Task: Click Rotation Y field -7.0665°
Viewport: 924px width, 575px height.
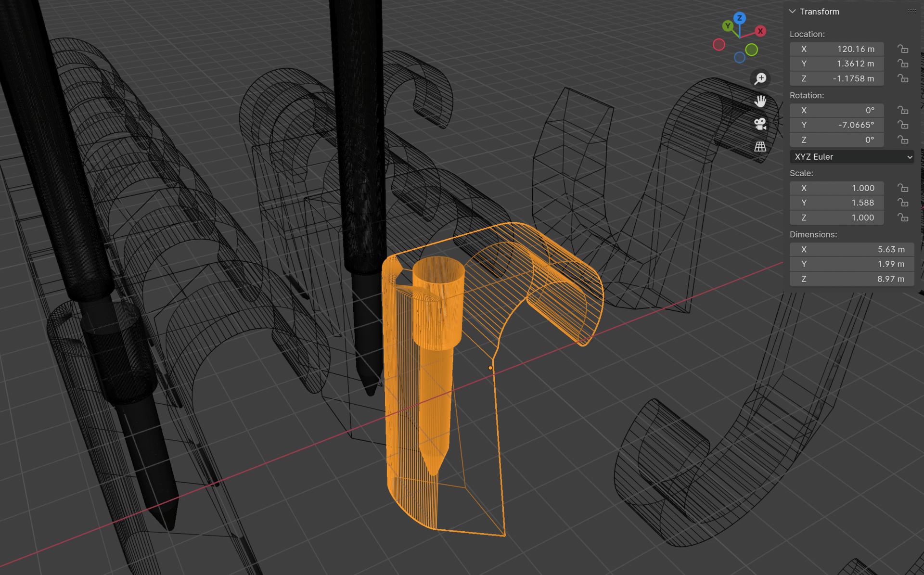Action: (836, 125)
